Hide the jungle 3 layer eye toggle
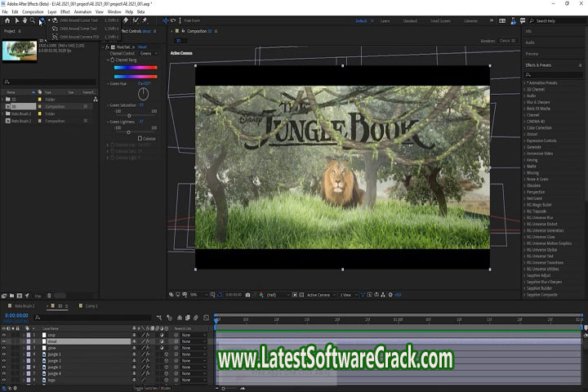Screen dimensions: 588x392 pos(4,367)
